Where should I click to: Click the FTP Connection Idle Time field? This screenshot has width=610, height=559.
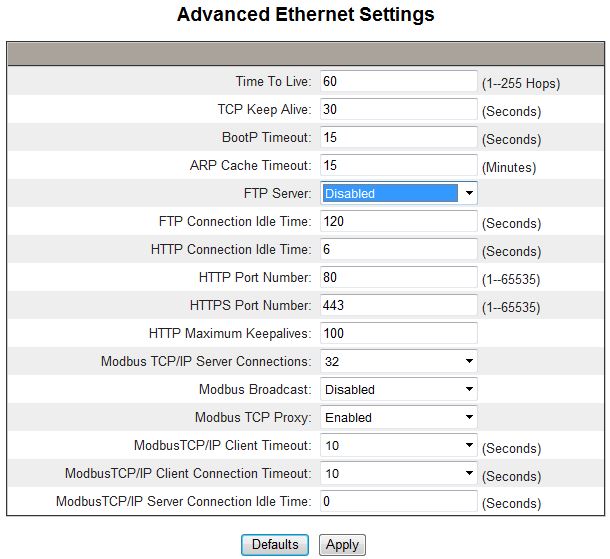398,221
